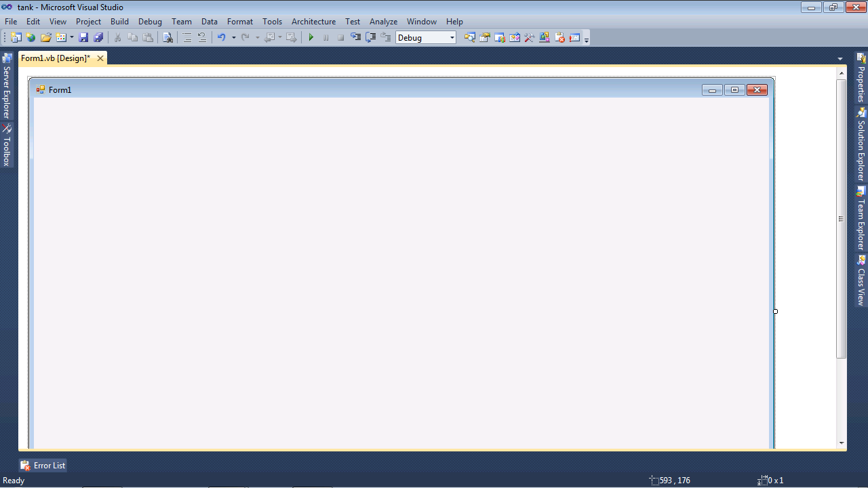Click the Object Browser toolbar icon
868x488 pixels.
point(515,38)
